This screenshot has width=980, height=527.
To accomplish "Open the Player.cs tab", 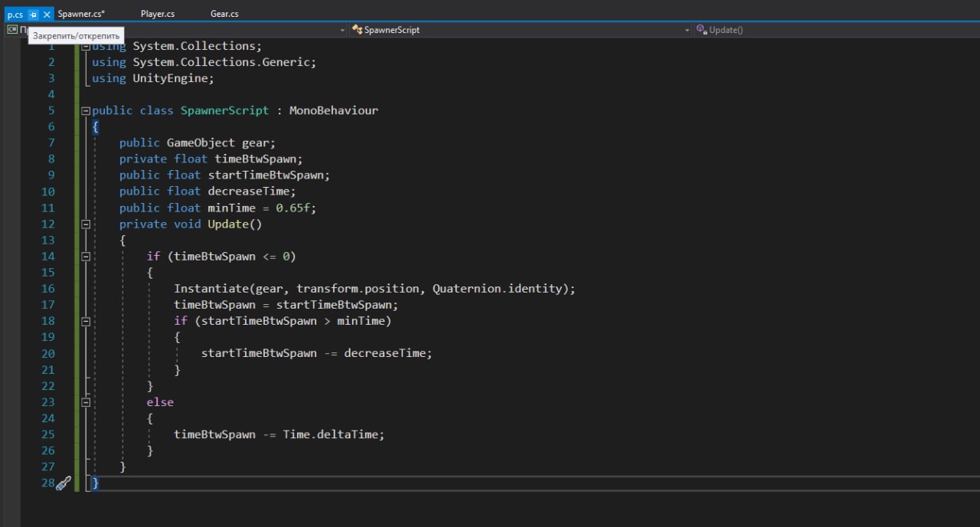I will (158, 14).
